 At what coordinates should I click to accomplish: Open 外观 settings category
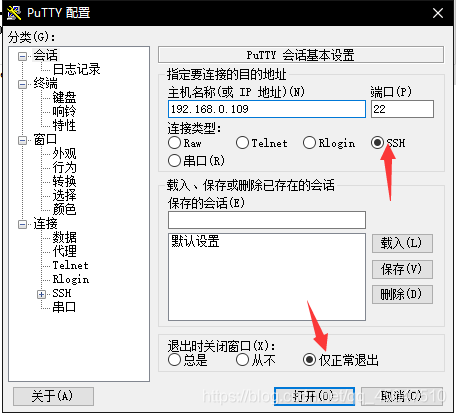pyautogui.click(x=64, y=153)
